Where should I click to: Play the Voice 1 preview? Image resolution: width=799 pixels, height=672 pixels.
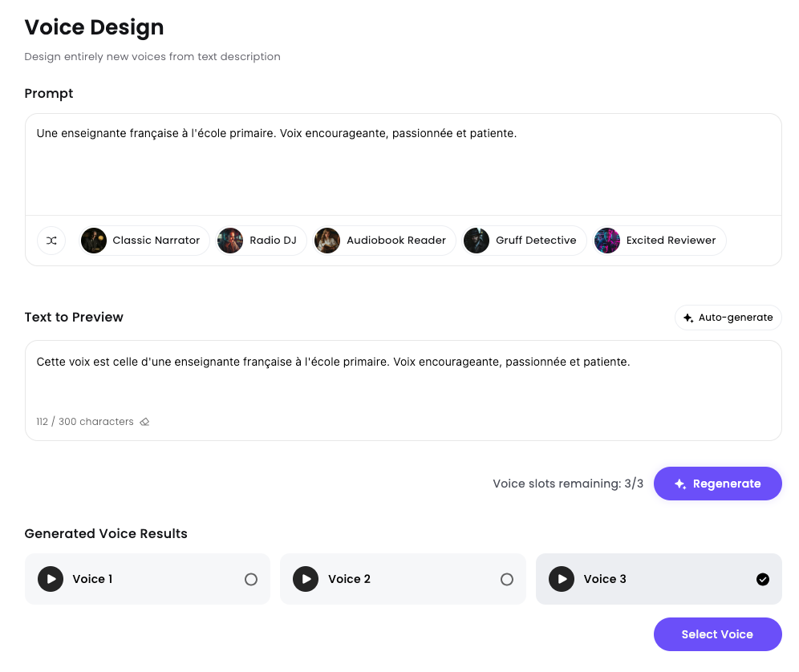click(51, 579)
